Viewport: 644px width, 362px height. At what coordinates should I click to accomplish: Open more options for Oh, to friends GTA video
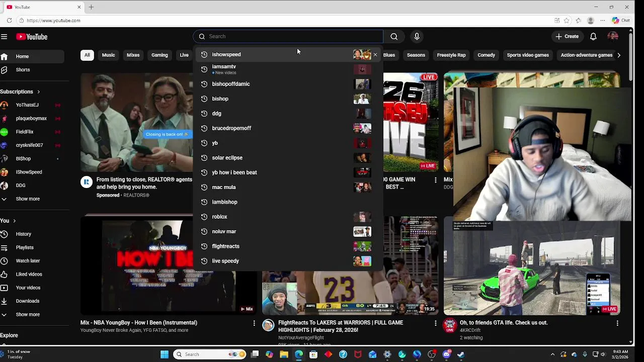pos(617,323)
